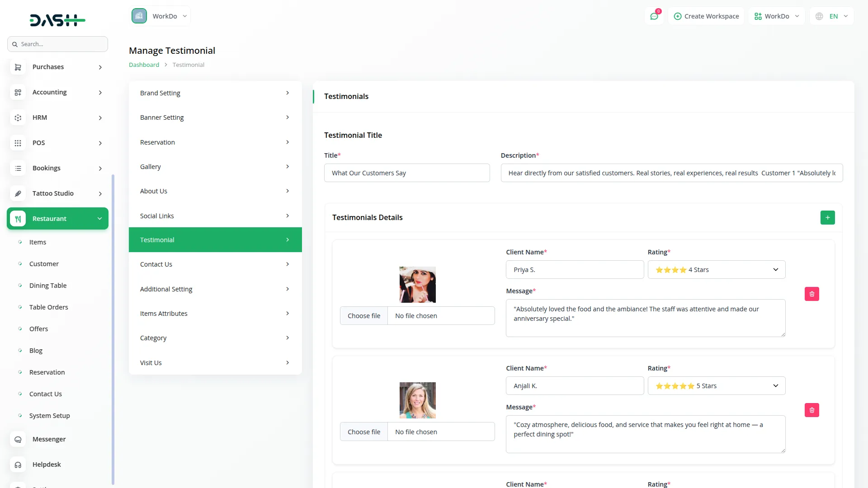Screen dimensions: 868x488
Task: Select the Tattoo Studio module icon
Action: pos(18,193)
